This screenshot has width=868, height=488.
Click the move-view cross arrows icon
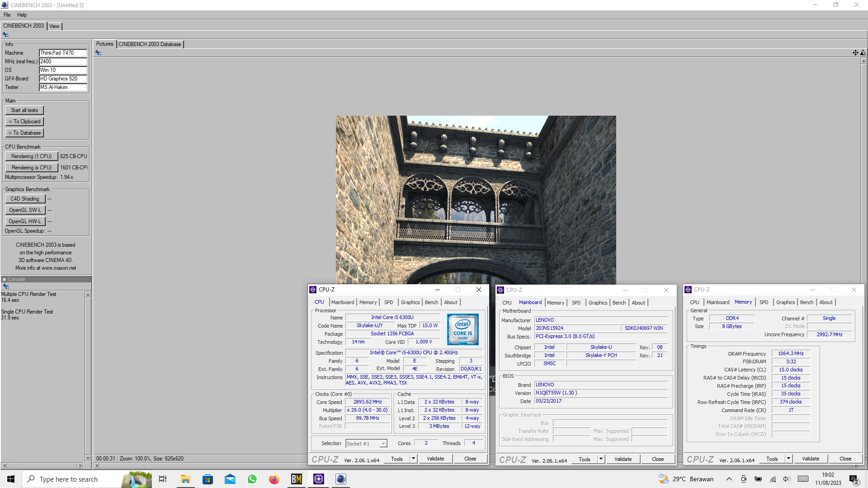pyautogui.click(x=855, y=53)
